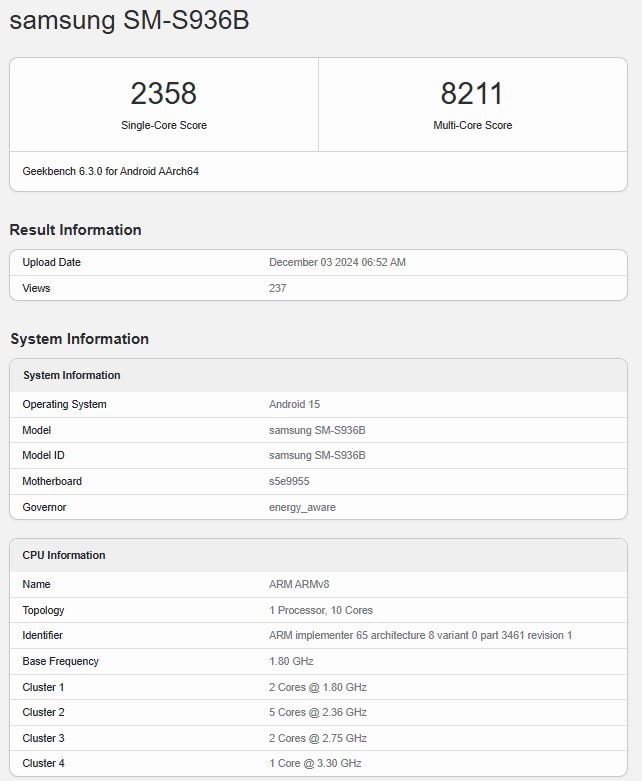642x781 pixels.
Task: Click the topology value 1 Processor, 10 Cores
Action: pyautogui.click(x=321, y=611)
